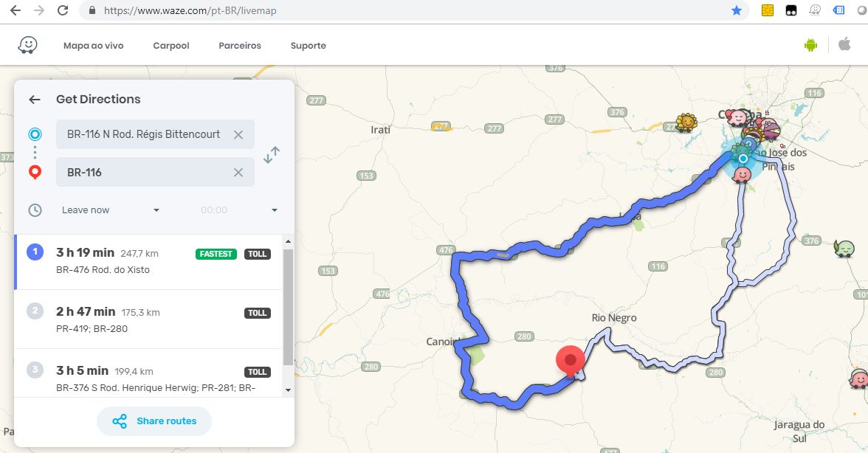Reload the page with refresh icon
This screenshot has height=453, width=868.
(x=63, y=10)
